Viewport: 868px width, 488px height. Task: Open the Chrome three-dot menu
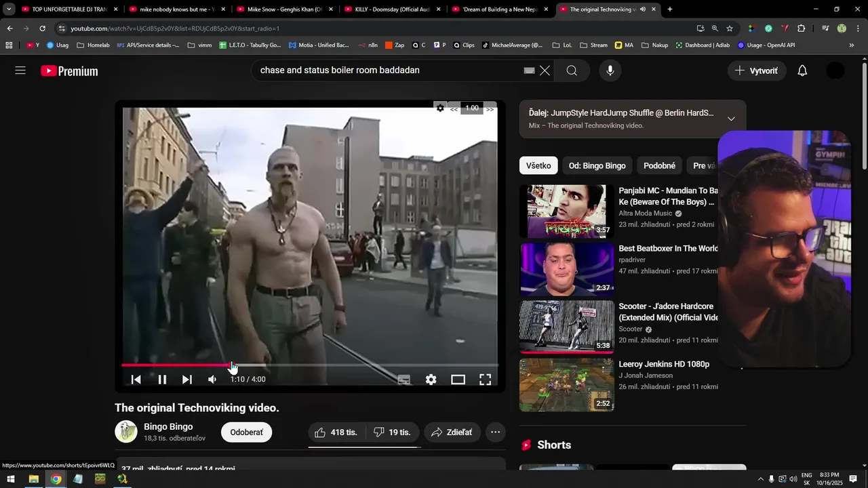tap(857, 28)
